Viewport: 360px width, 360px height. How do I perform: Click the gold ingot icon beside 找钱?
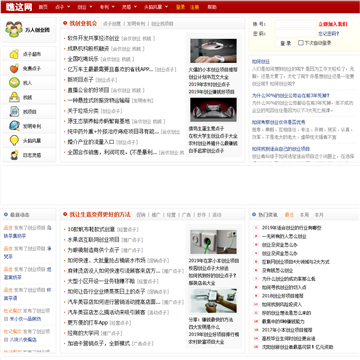(x=14, y=97)
